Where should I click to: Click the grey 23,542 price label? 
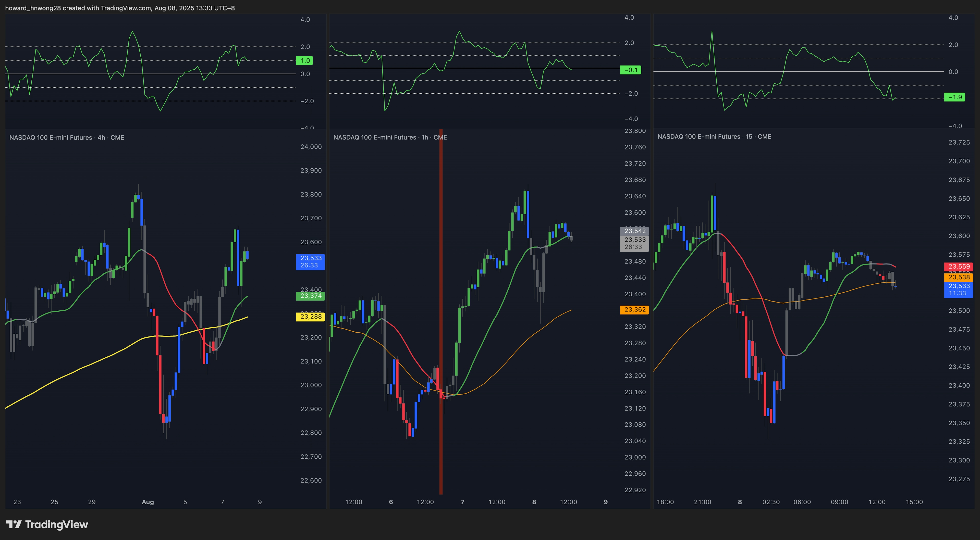634,231
